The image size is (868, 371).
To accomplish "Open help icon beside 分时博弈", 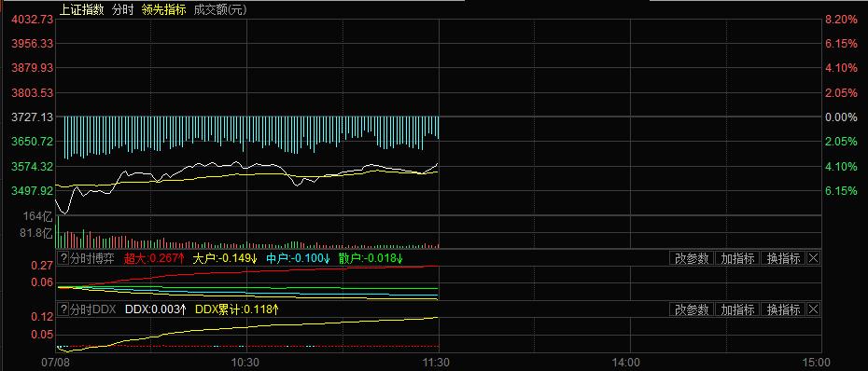I will 63,258.
